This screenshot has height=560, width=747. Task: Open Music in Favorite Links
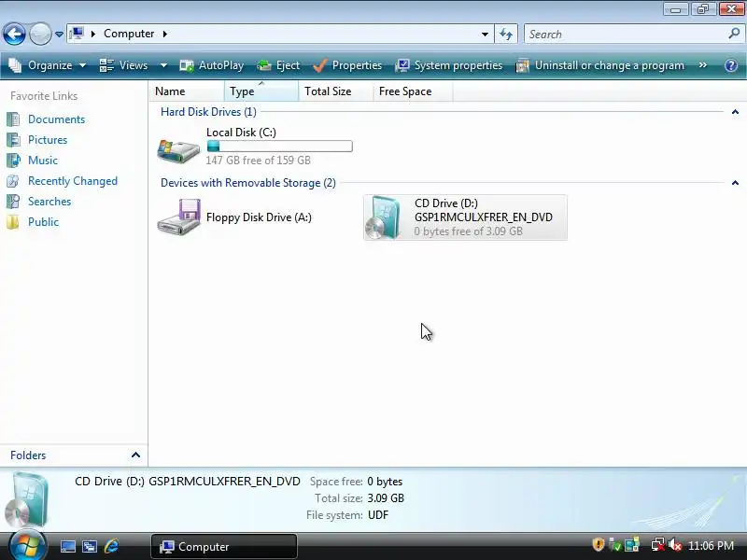click(43, 160)
